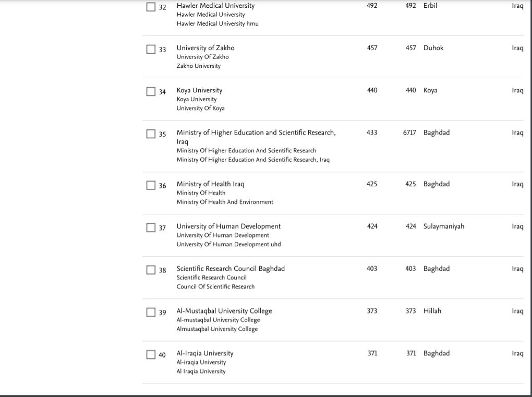The height and width of the screenshot is (397, 532).
Task: Tick the Koya University row checkbox
Action: [151, 92]
